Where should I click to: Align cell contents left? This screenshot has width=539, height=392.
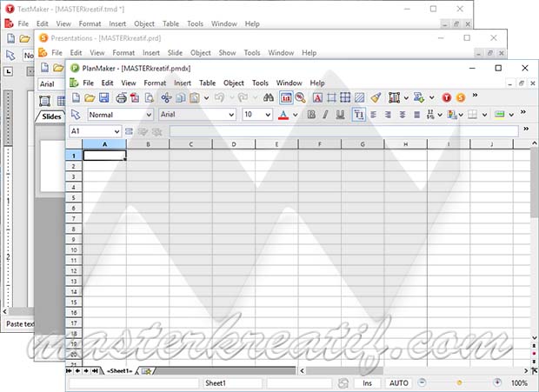pos(374,115)
